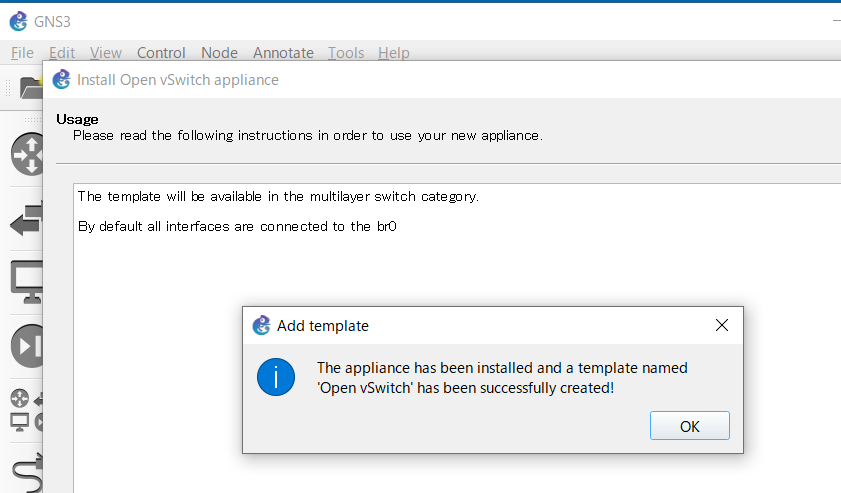Screen dimensions: 841x493
Task: Open the View menu
Action: [106, 53]
